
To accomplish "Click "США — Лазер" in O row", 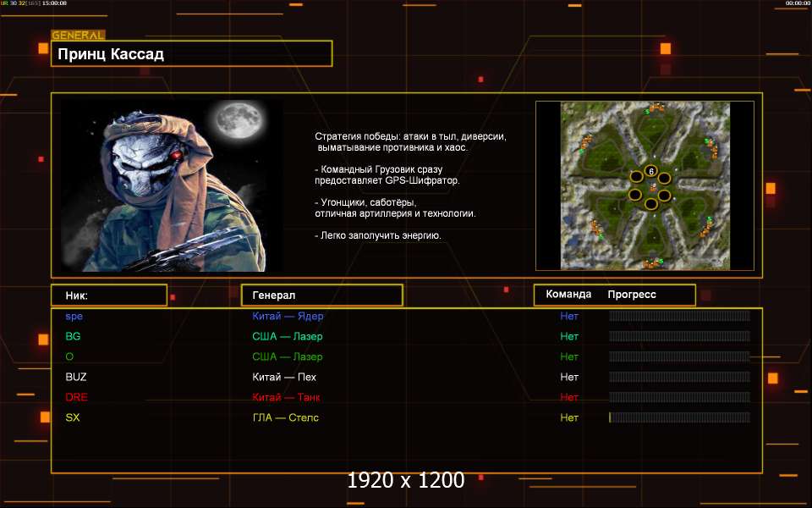I will click(x=288, y=356).
